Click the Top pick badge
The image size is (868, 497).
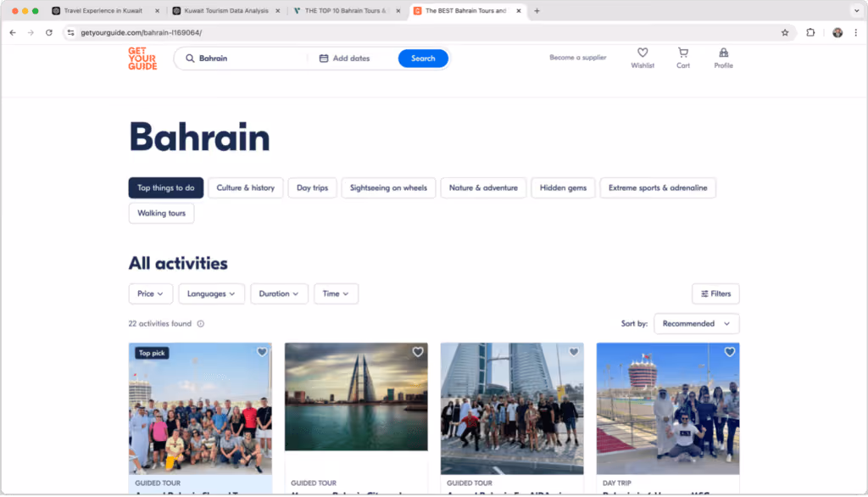[x=152, y=353]
